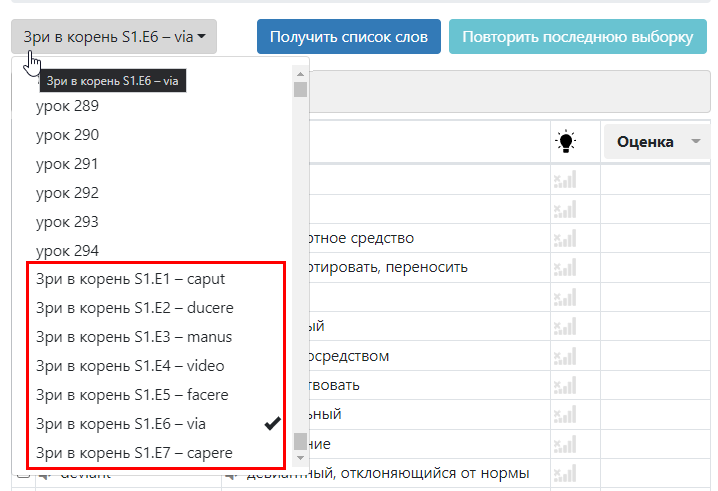Pick 'Зри в корень S1.E4 – video'

point(130,366)
